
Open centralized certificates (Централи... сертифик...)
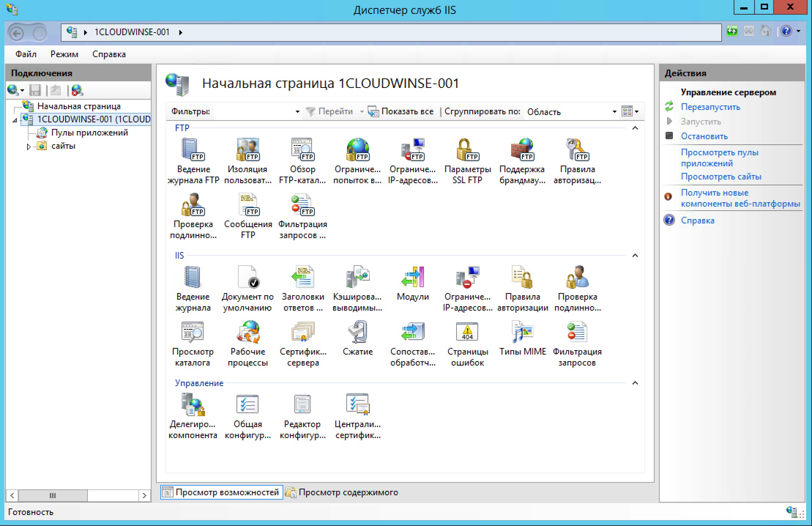click(x=358, y=416)
